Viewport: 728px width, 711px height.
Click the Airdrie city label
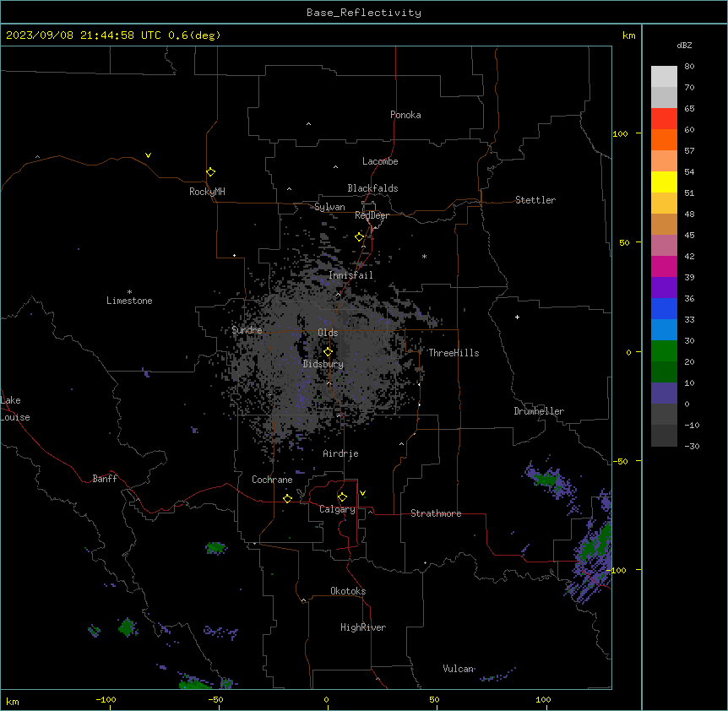pyautogui.click(x=341, y=453)
